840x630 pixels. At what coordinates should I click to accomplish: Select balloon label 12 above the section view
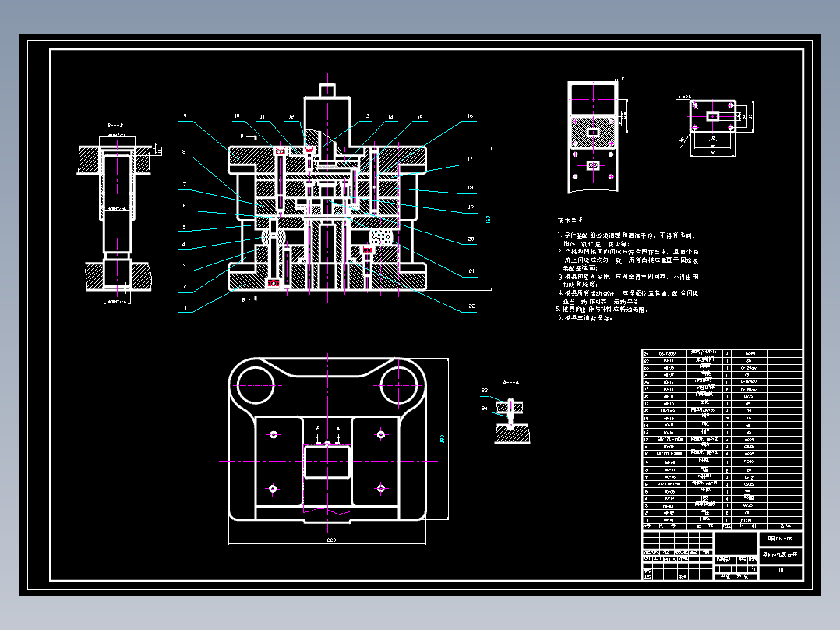(291, 116)
